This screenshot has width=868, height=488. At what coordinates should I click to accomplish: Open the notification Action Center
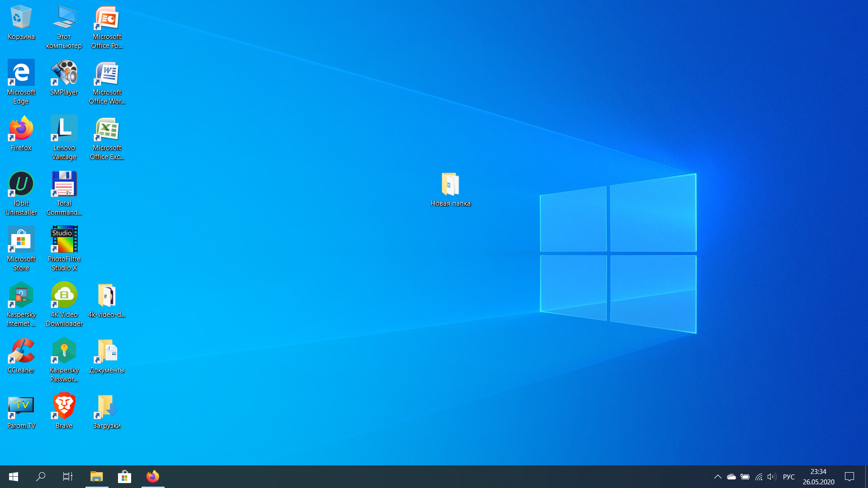coord(849,477)
